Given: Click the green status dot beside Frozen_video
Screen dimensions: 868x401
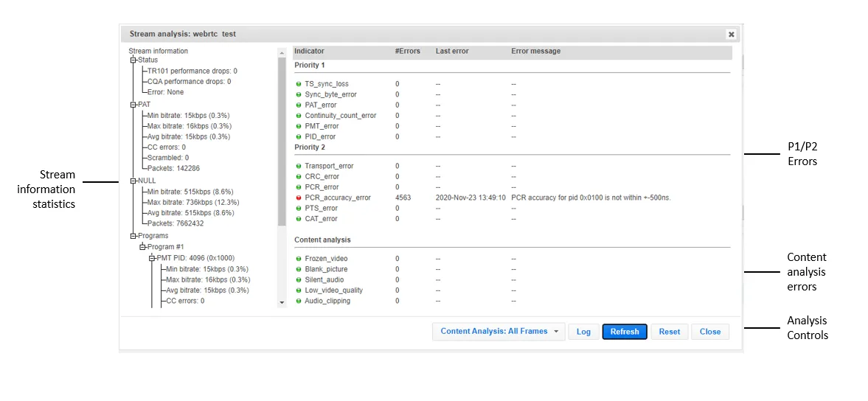Looking at the screenshot, I should click(299, 258).
